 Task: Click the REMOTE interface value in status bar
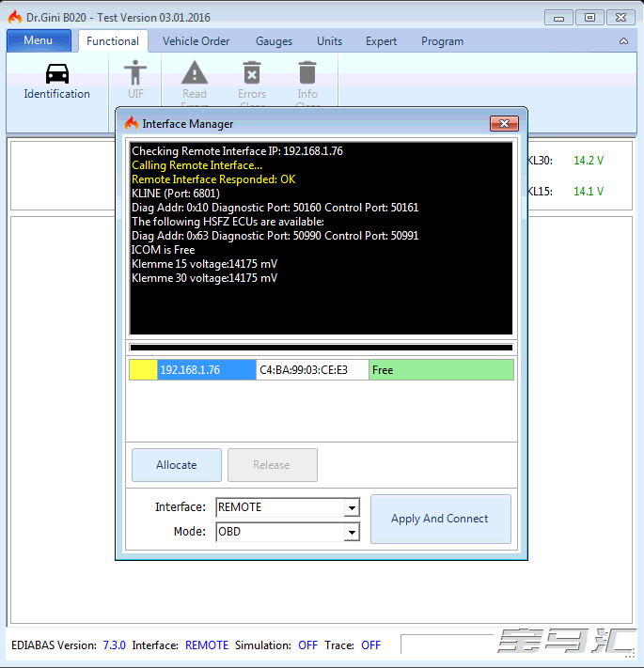[x=207, y=645]
